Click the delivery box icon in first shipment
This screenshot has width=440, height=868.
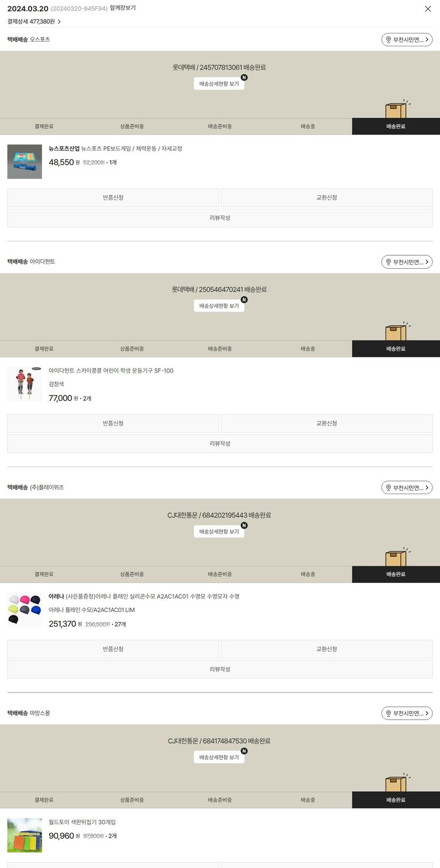tap(397, 109)
